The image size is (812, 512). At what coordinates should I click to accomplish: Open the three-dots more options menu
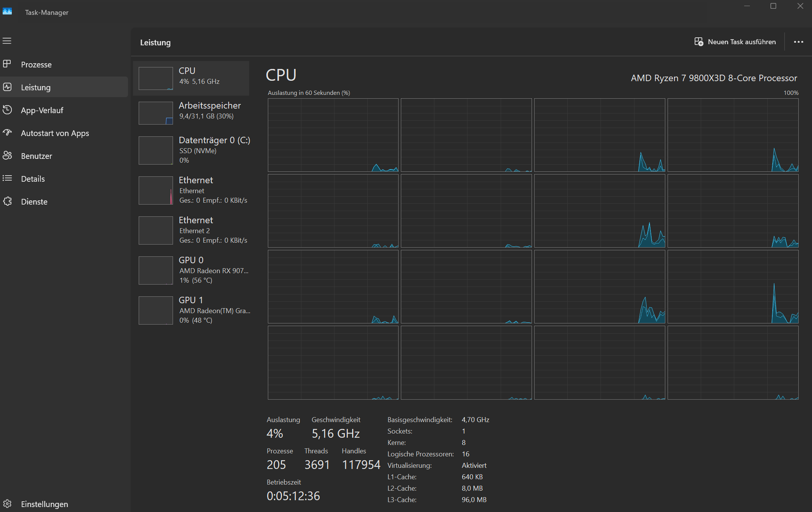click(799, 42)
